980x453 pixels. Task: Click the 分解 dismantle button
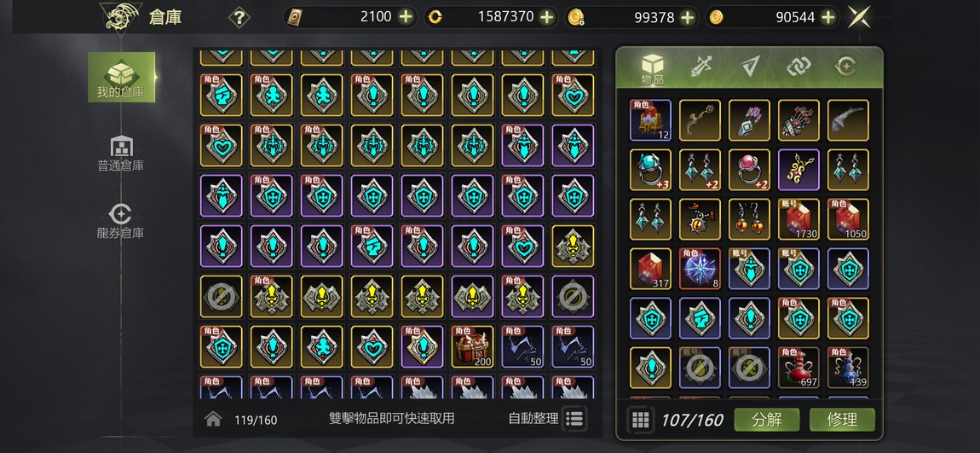[767, 420]
